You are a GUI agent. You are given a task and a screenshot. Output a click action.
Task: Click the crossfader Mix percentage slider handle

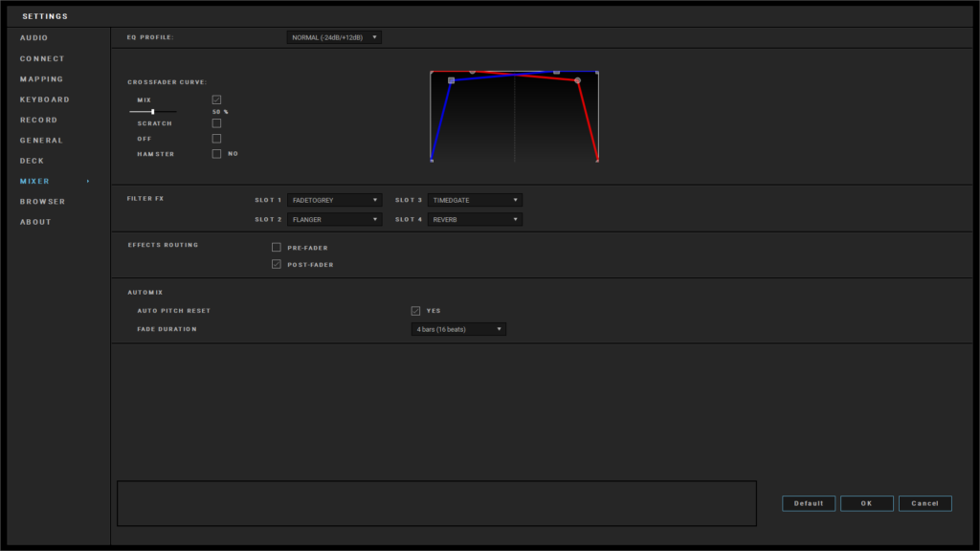(x=153, y=112)
